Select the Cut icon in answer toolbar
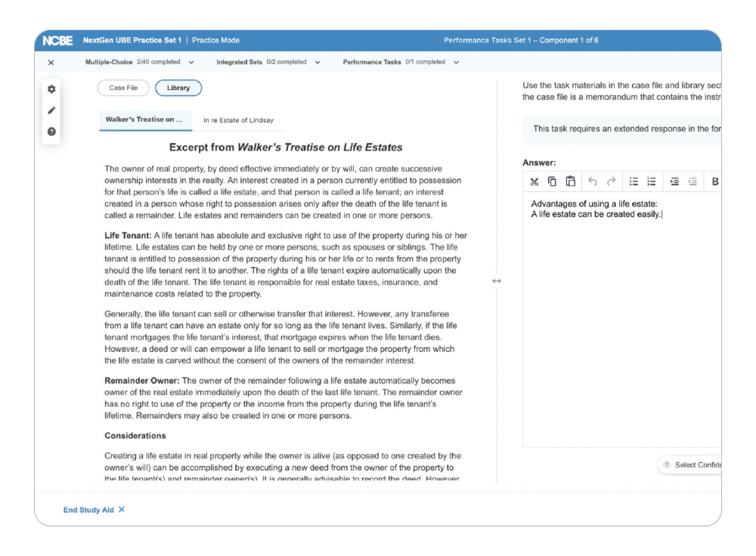 point(534,182)
